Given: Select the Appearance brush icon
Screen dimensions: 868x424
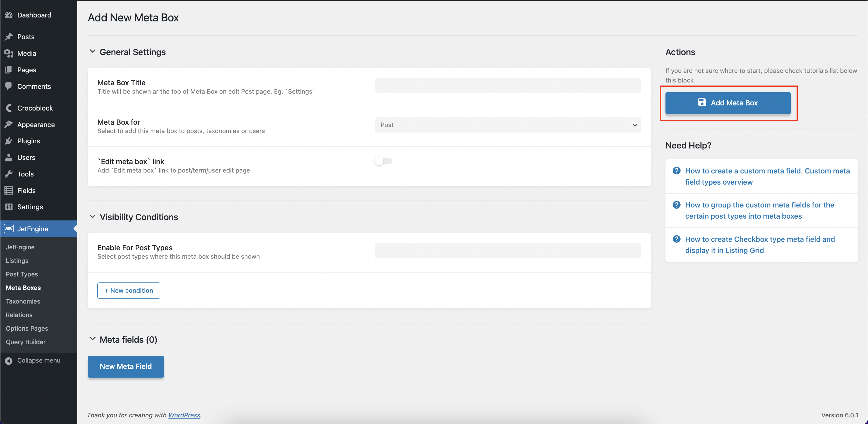Looking at the screenshot, I should click(9, 124).
